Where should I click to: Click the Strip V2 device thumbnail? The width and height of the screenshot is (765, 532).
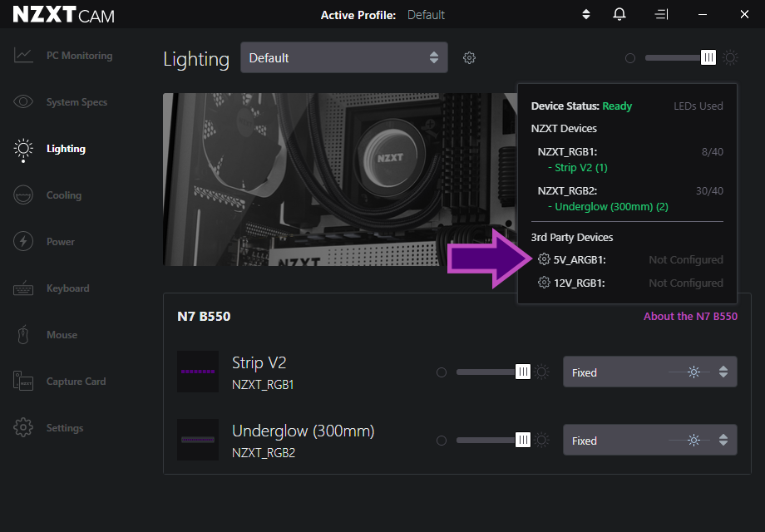198,372
